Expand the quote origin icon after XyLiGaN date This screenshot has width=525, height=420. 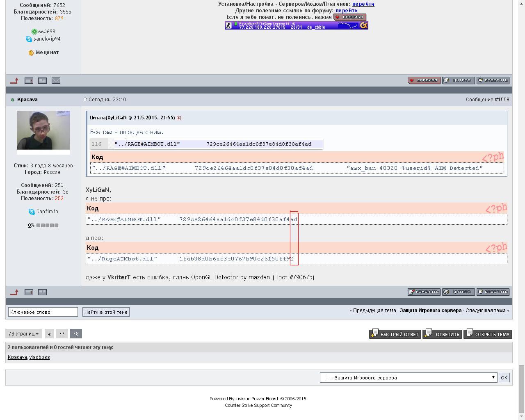[x=179, y=118]
